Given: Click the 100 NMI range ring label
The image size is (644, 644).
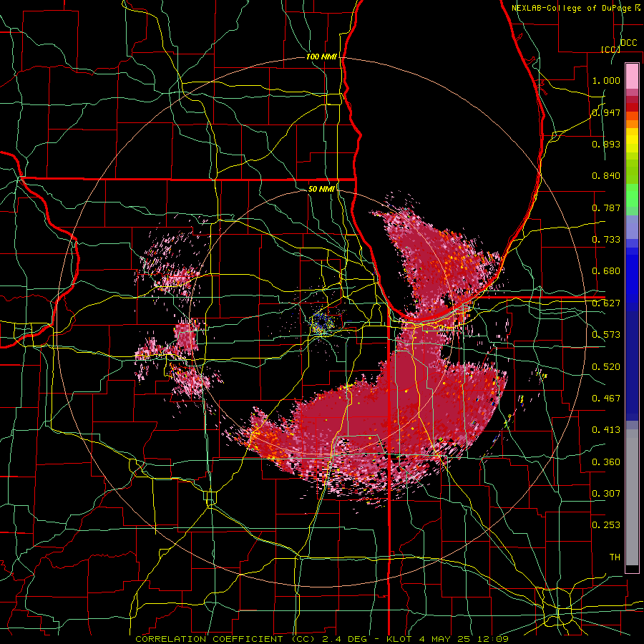Looking at the screenshot, I should click(321, 57).
